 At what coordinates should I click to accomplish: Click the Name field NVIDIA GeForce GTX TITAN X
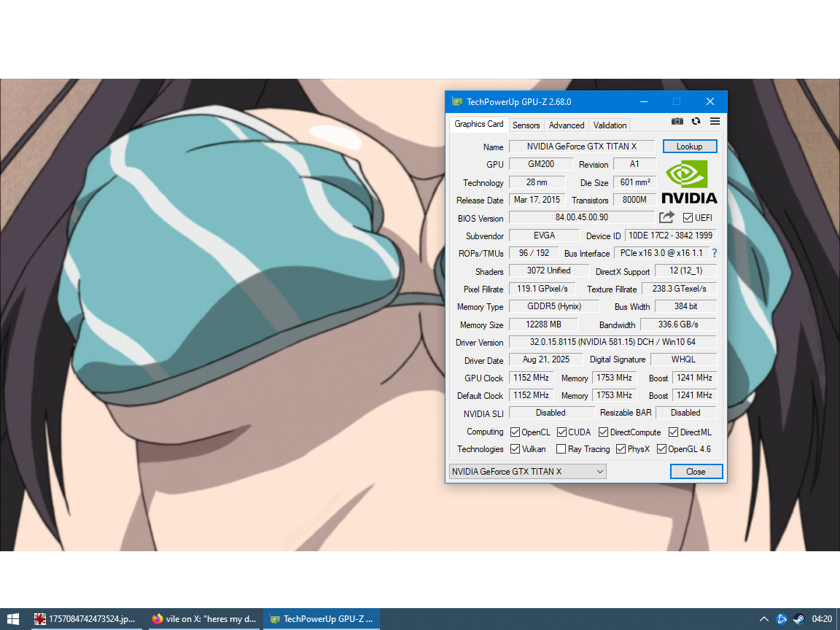point(582,147)
